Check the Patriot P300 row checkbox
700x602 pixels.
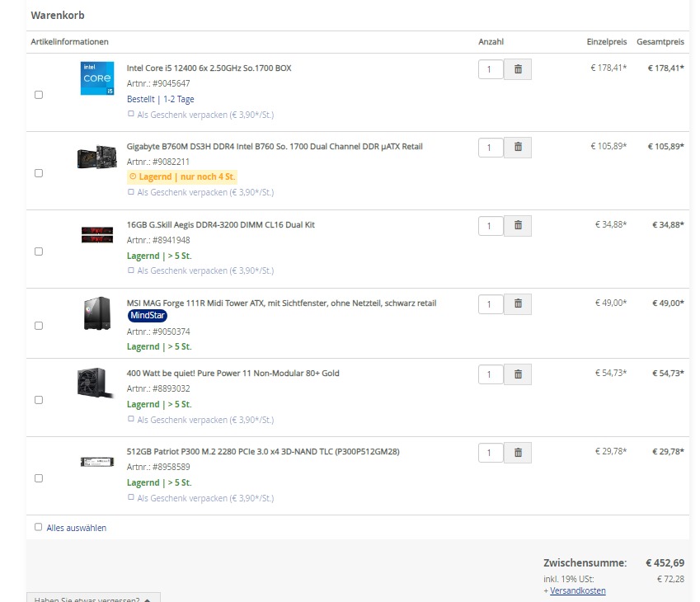click(x=39, y=478)
